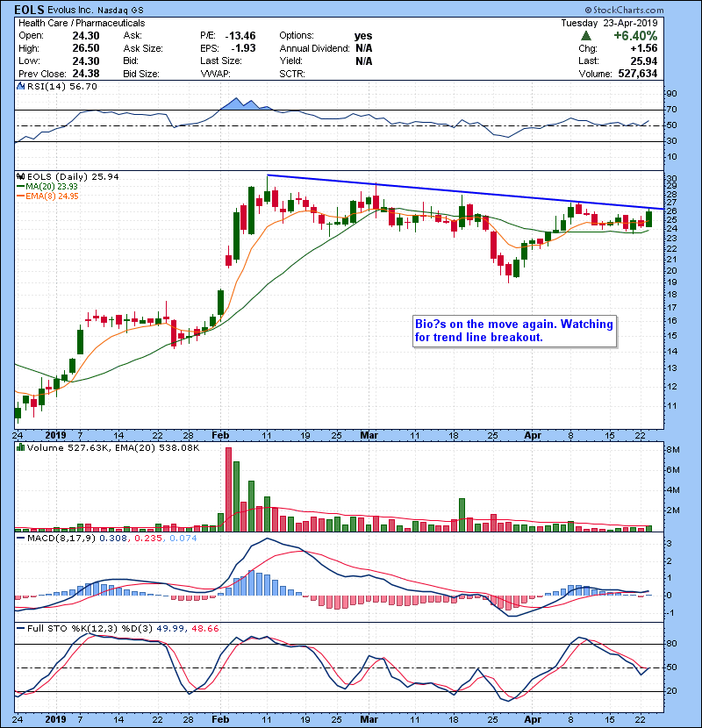Select the Chg value +1.56
This screenshot has height=728, width=702.
click(644, 48)
